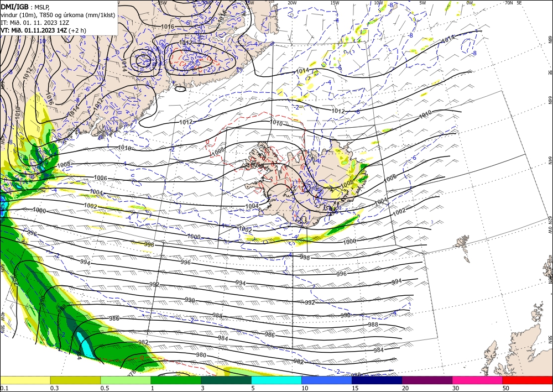Choose the purple 20 mm legend swatch
The width and height of the screenshot is (553, 392).
427,380
